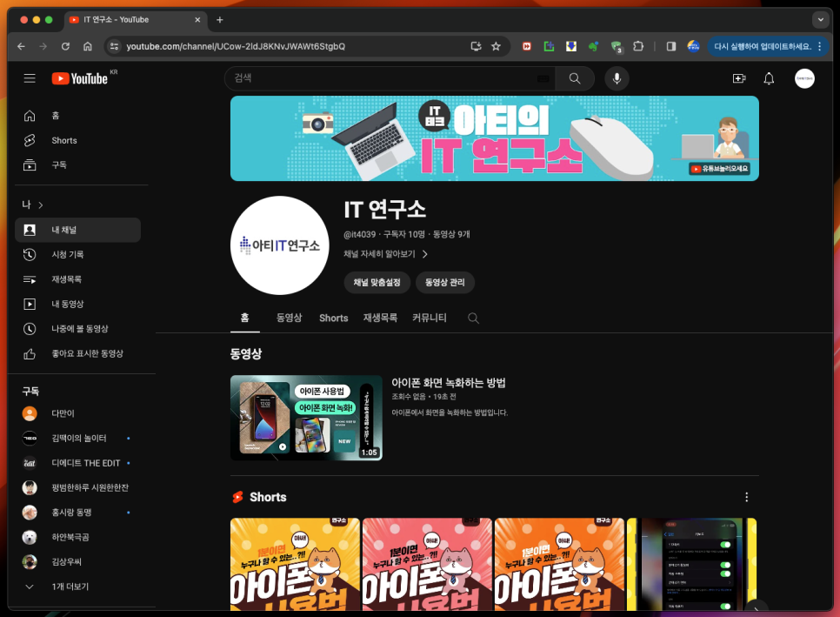Open the site info icon in address bar
840x617 pixels.
click(x=114, y=46)
